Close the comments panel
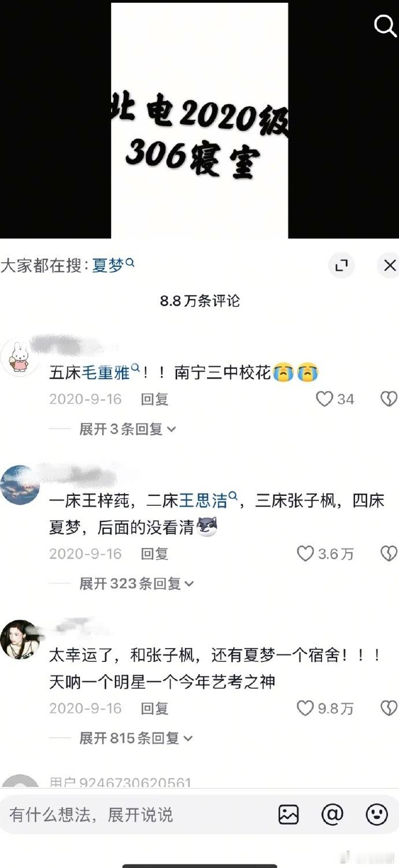The height and width of the screenshot is (868, 399). [390, 266]
